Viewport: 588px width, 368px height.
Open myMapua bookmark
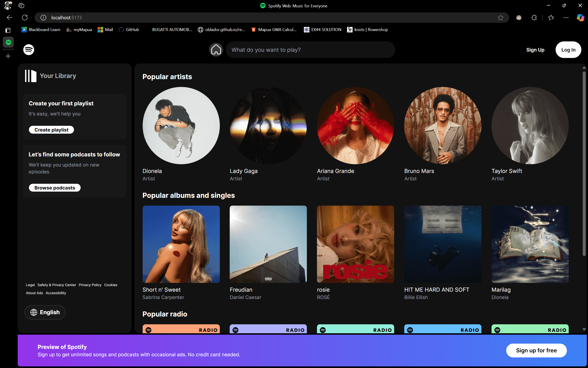pos(79,30)
